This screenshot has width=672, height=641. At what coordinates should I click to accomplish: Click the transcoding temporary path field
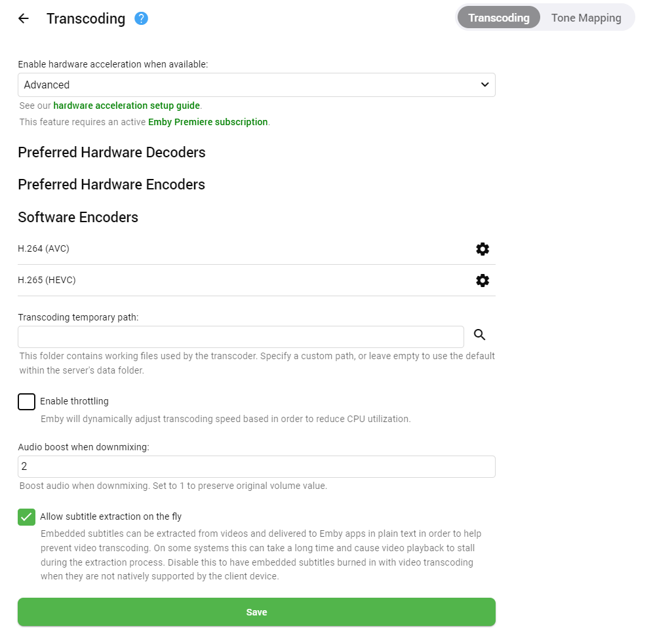click(x=241, y=337)
